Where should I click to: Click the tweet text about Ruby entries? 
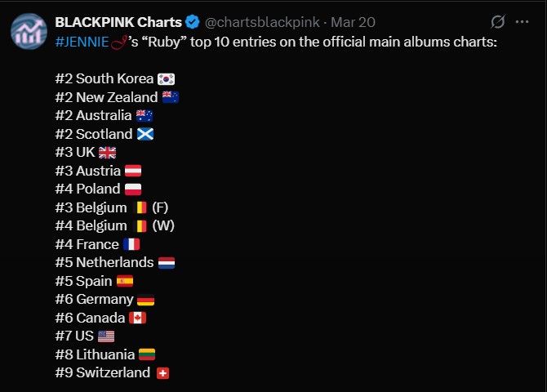tap(276, 42)
